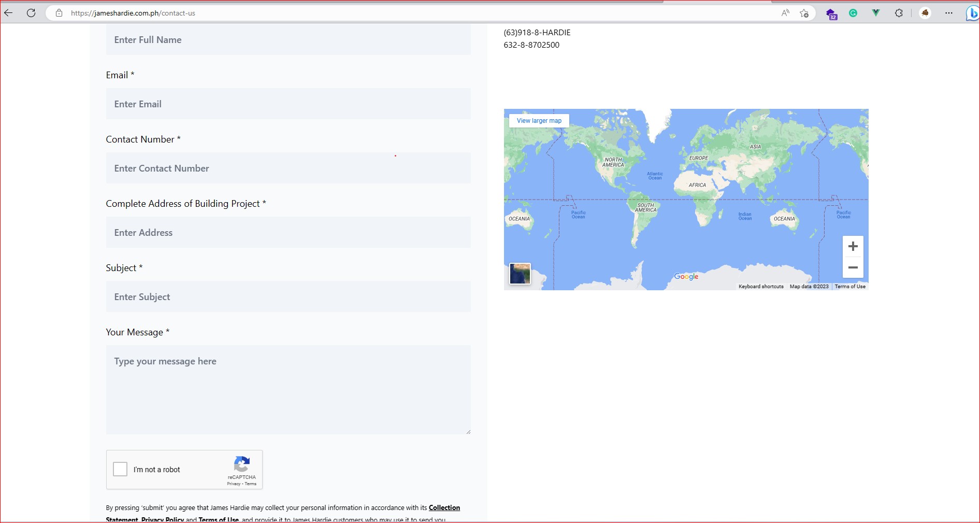The width and height of the screenshot is (980, 523).
Task: Click the Your Message text area
Action: (x=288, y=390)
